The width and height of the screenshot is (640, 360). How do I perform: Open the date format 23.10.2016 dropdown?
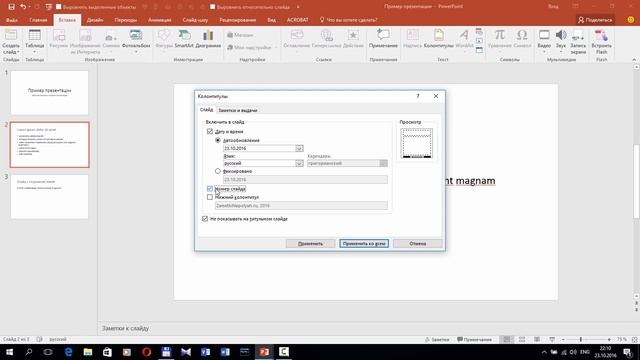click(x=299, y=148)
